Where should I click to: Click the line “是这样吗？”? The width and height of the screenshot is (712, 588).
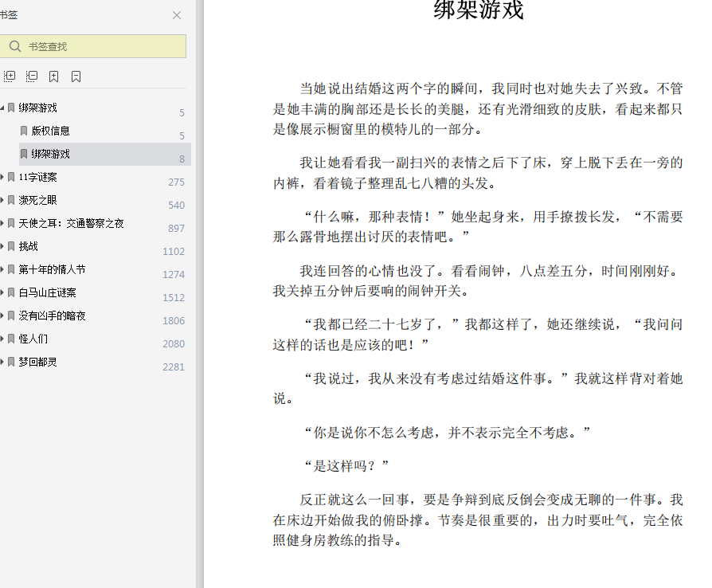[x=346, y=466]
